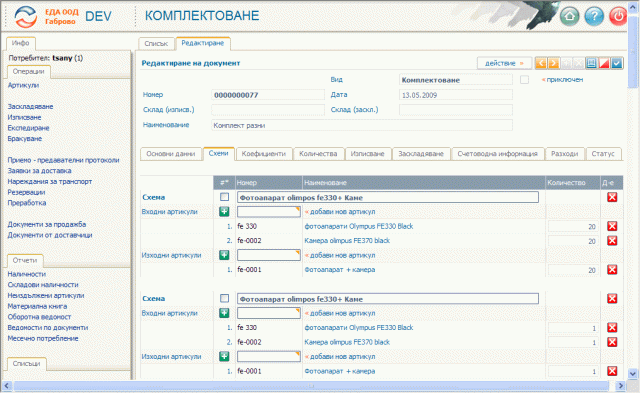Add input article with first green plus

(224, 211)
